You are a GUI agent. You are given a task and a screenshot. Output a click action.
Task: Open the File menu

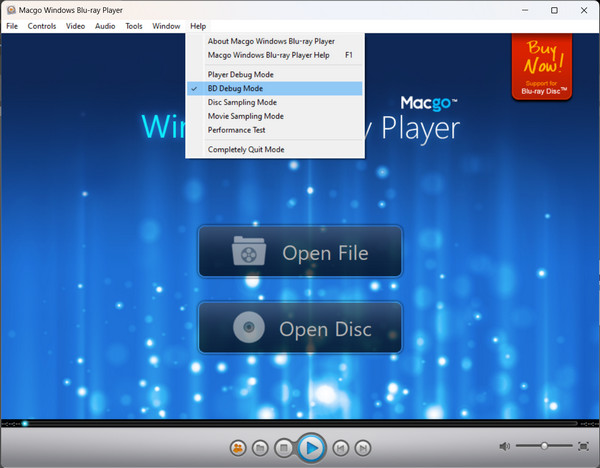pos(12,26)
